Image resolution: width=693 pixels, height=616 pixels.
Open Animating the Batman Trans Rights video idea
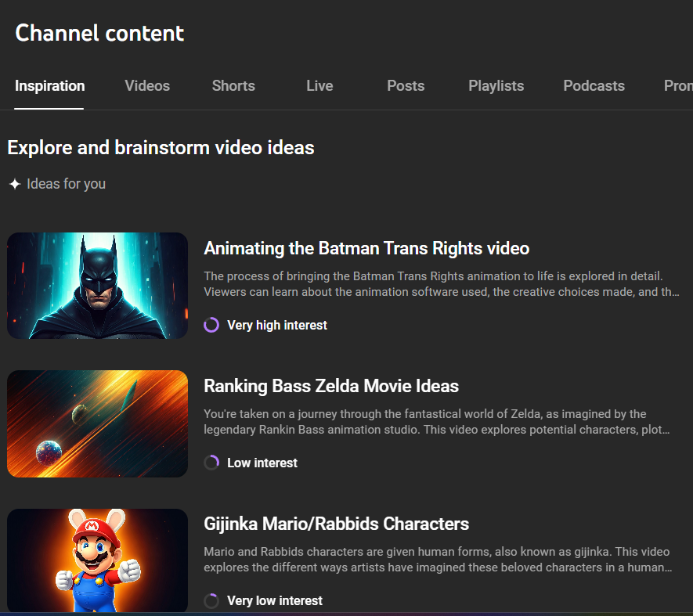(x=366, y=248)
